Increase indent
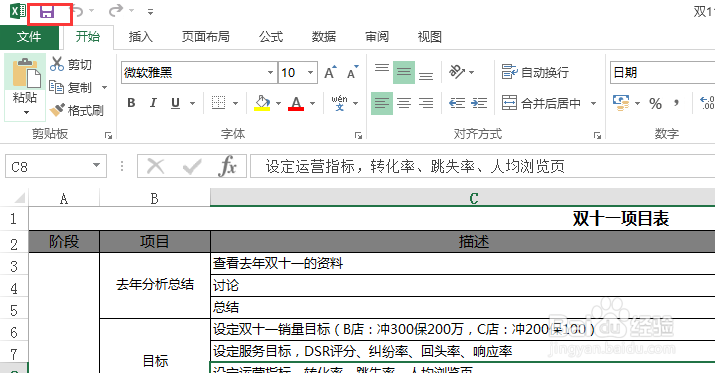This screenshot has width=715, height=373. click(x=479, y=104)
